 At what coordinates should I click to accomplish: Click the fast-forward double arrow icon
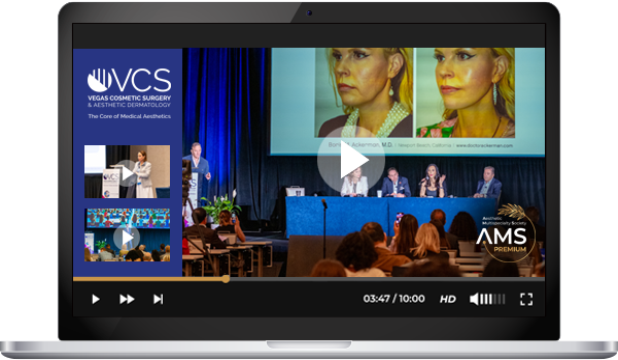click(x=127, y=299)
